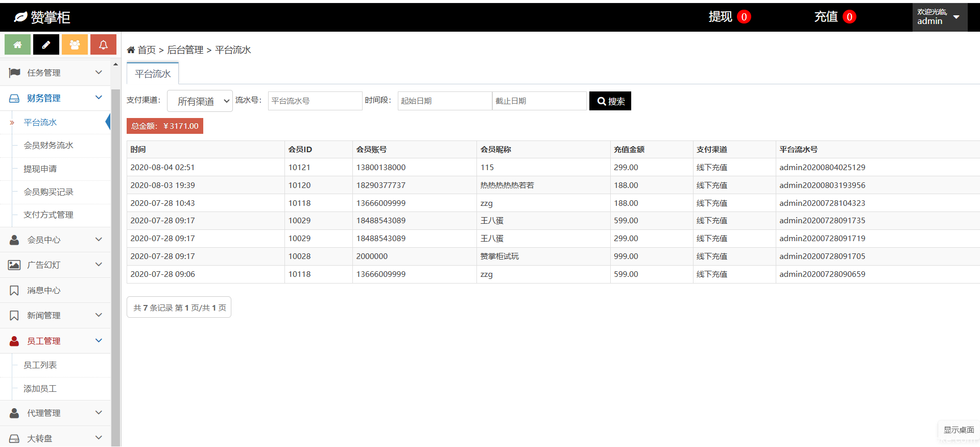Click the home icon in breadcrumb
This screenshot has width=980, height=447.
click(131, 50)
